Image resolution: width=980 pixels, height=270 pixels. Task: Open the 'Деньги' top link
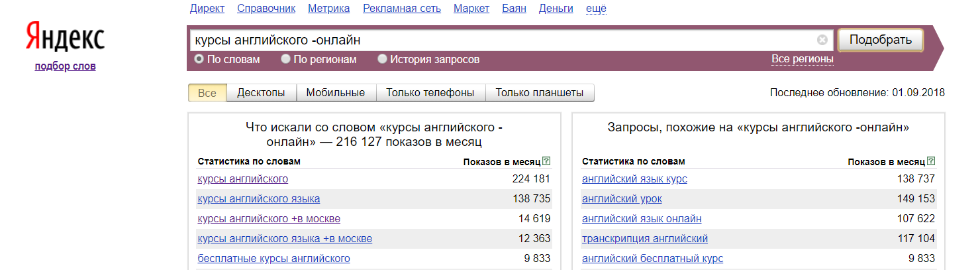tap(556, 9)
